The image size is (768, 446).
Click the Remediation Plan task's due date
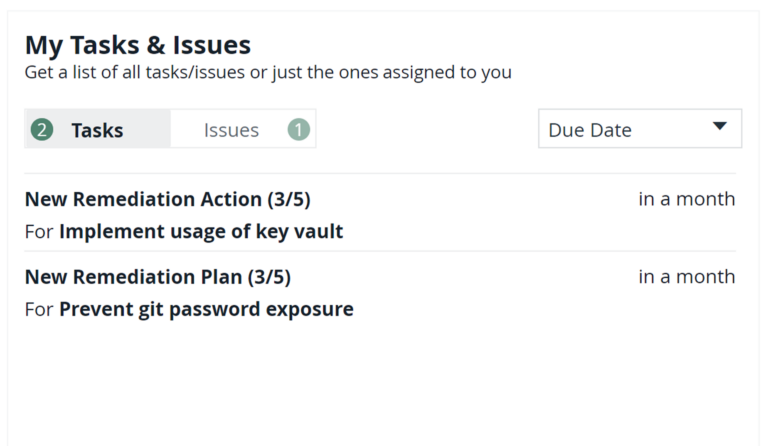coord(686,276)
